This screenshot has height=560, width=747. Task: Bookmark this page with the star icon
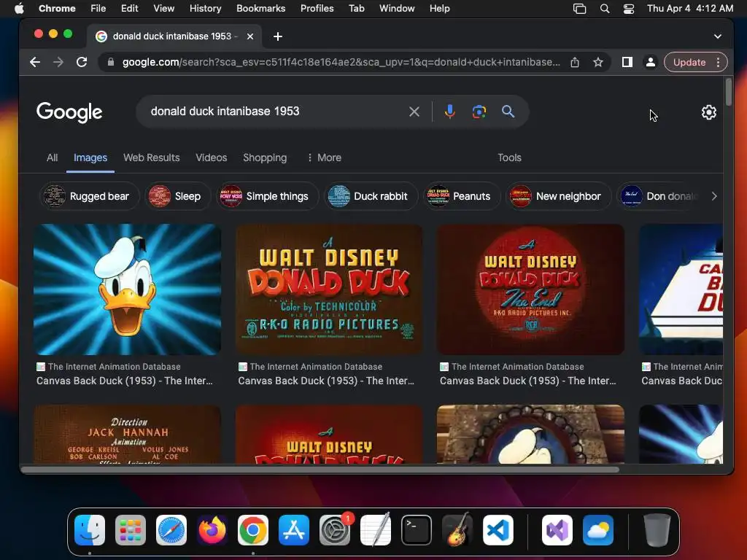(x=598, y=62)
